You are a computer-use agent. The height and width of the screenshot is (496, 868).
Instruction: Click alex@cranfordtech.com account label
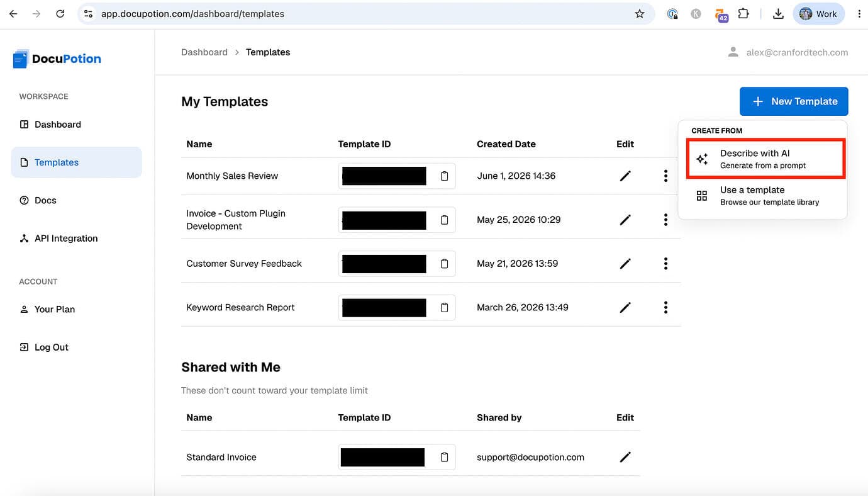click(797, 52)
